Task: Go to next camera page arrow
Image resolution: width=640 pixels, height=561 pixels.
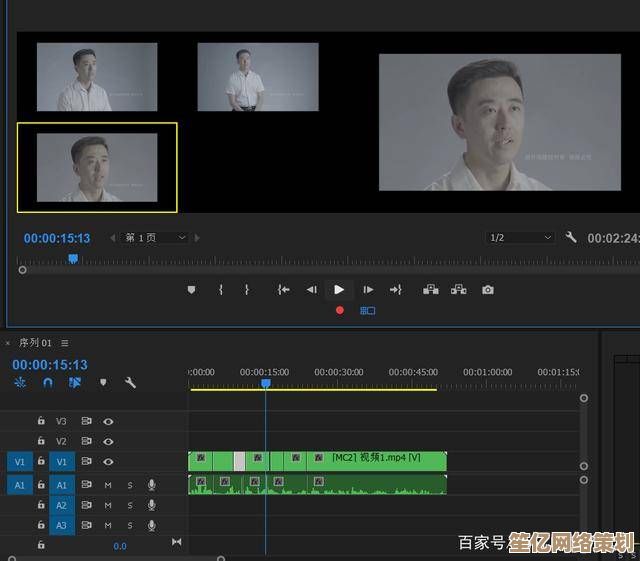Action: tap(197, 238)
